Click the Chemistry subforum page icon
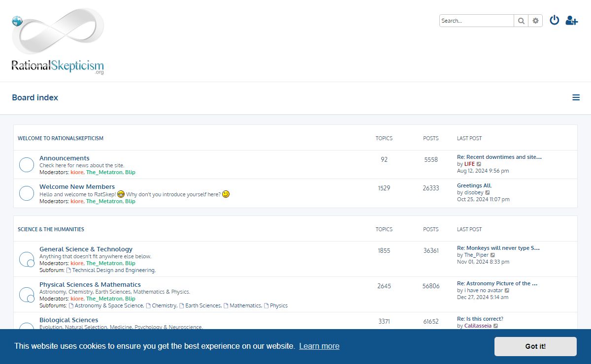The image size is (591, 364). (x=148, y=306)
